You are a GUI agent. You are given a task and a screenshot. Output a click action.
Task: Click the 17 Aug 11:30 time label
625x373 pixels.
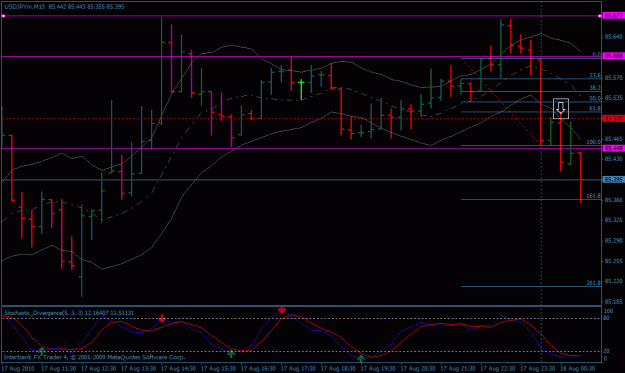pos(59,369)
